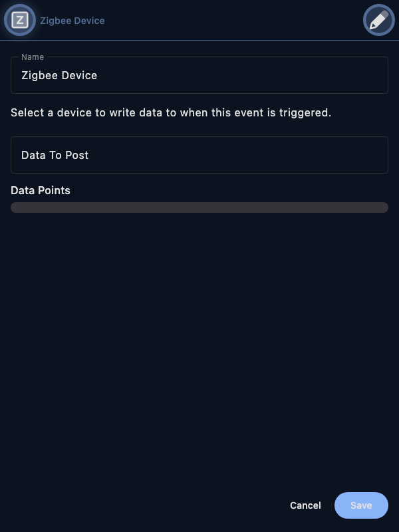Open the device editor via pencil button
Viewport: 399px width, 532px height.
pos(378,21)
